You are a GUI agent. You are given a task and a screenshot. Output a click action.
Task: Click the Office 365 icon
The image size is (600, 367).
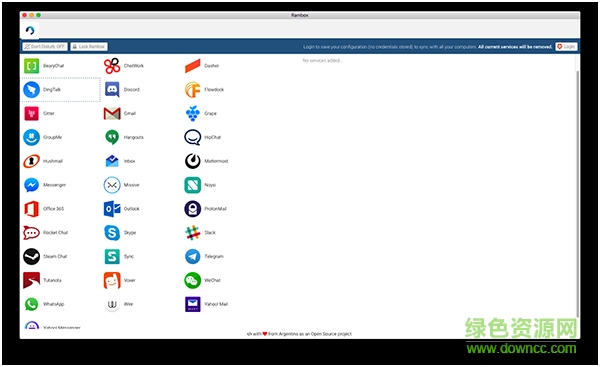click(31, 209)
